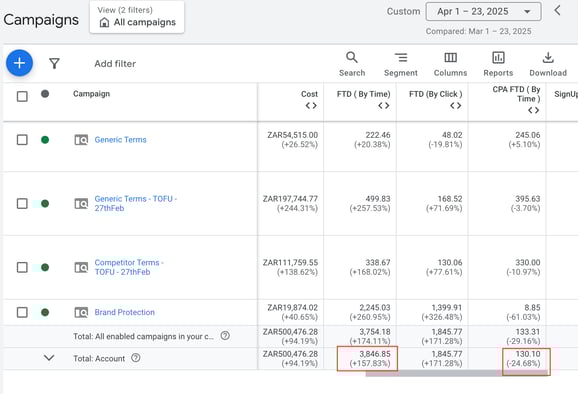Open the funnel filter icon

[x=55, y=63]
